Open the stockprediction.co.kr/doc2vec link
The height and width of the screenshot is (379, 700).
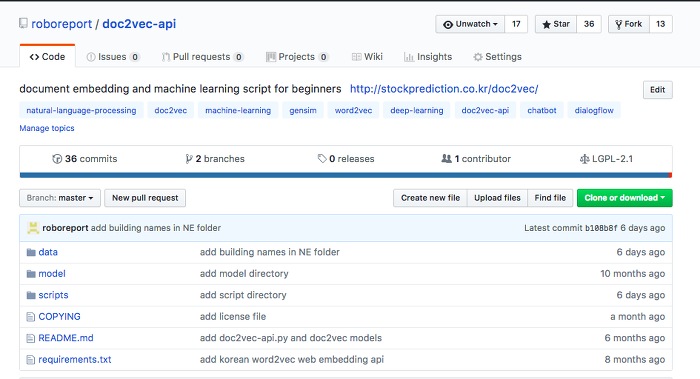pos(444,89)
